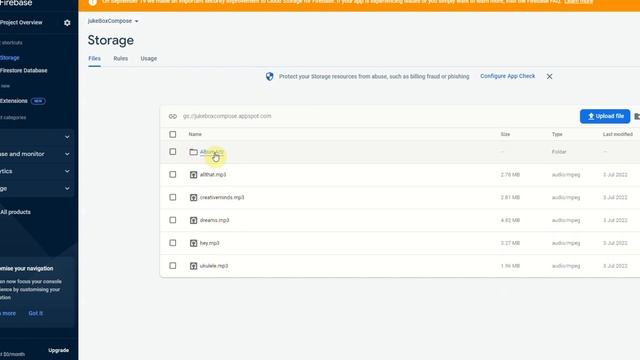Click the warning icon in orange banner
The height and width of the screenshot is (360, 640).
pyautogui.click(x=93, y=2)
